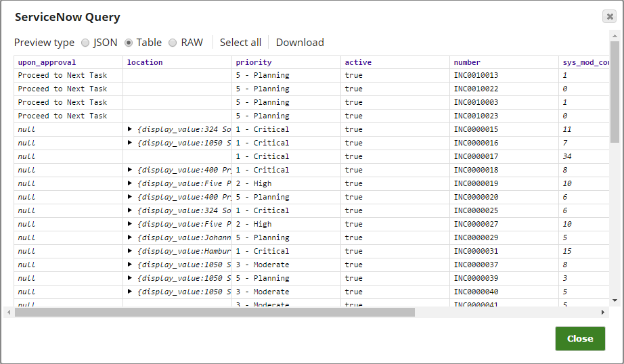This screenshot has height=364, width=624.
Task: Expand location value for INC0000039
Action: (x=130, y=277)
